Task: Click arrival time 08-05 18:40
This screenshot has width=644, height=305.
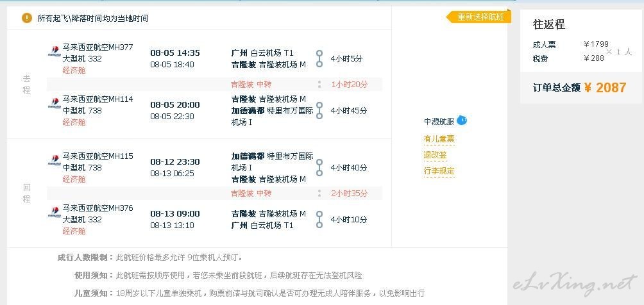Action: pos(172,65)
